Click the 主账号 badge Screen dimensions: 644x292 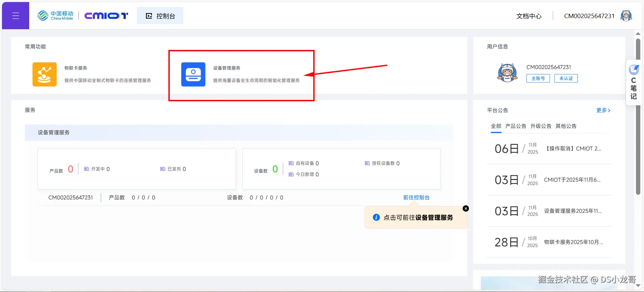click(538, 78)
